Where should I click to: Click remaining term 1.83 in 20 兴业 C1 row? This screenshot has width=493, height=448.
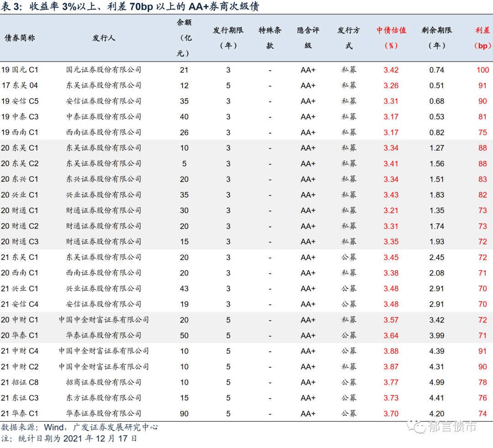click(x=437, y=195)
